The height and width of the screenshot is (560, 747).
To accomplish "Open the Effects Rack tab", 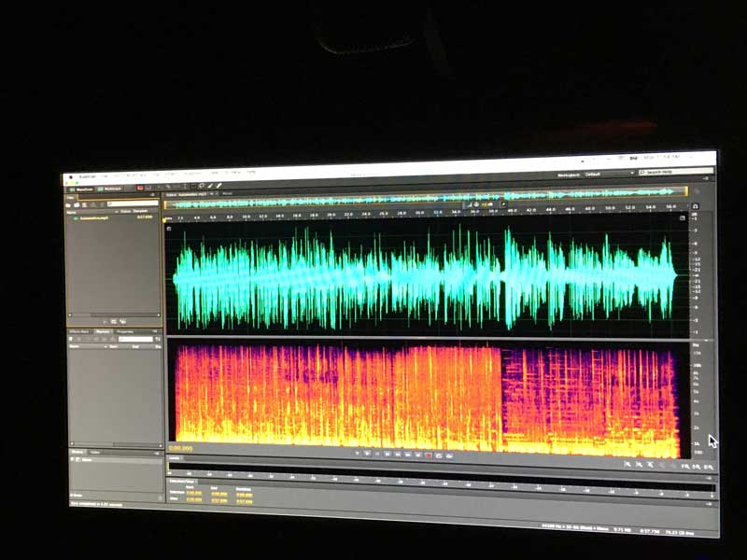I will [79, 331].
